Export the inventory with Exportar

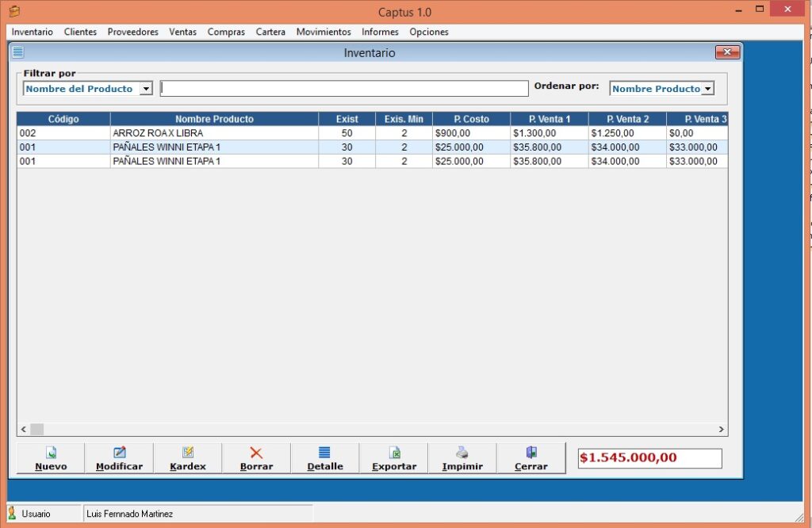394,458
